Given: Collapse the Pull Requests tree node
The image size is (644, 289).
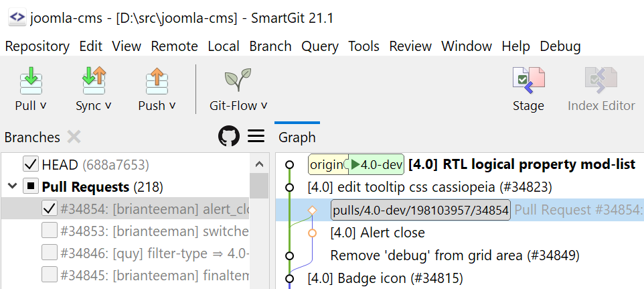Looking at the screenshot, I should click(12, 186).
